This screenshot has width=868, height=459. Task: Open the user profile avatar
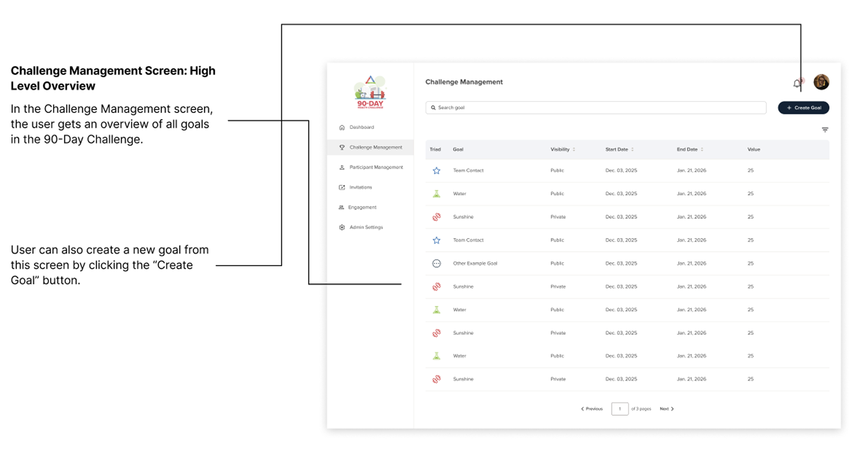coord(821,82)
